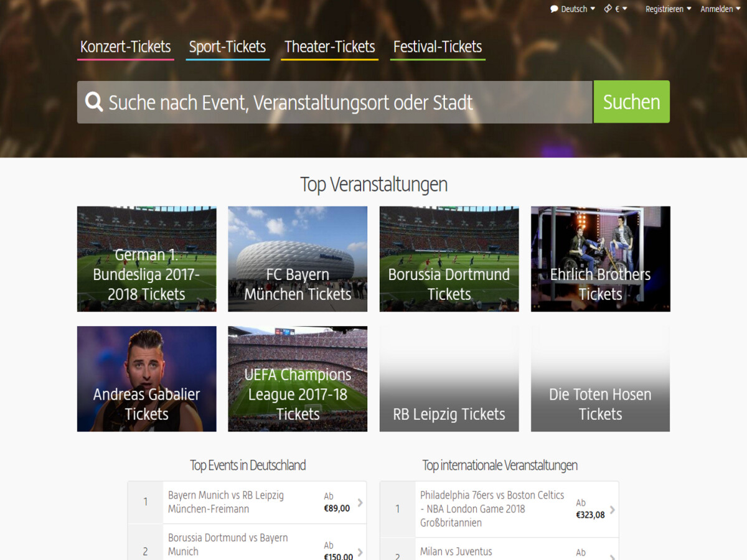Open the Konzert-Tickets tab
The height and width of the screenshot is (560, 747).
[125, 47]
